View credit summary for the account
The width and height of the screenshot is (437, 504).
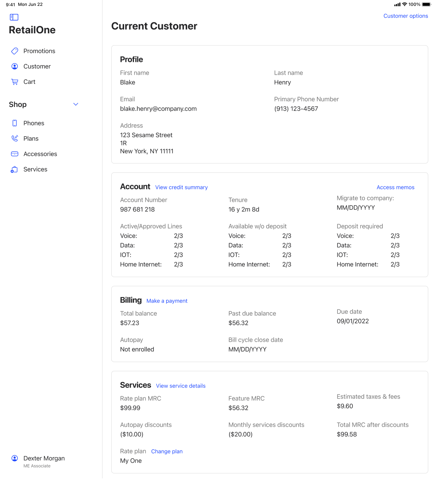click(x=181, y=187)
